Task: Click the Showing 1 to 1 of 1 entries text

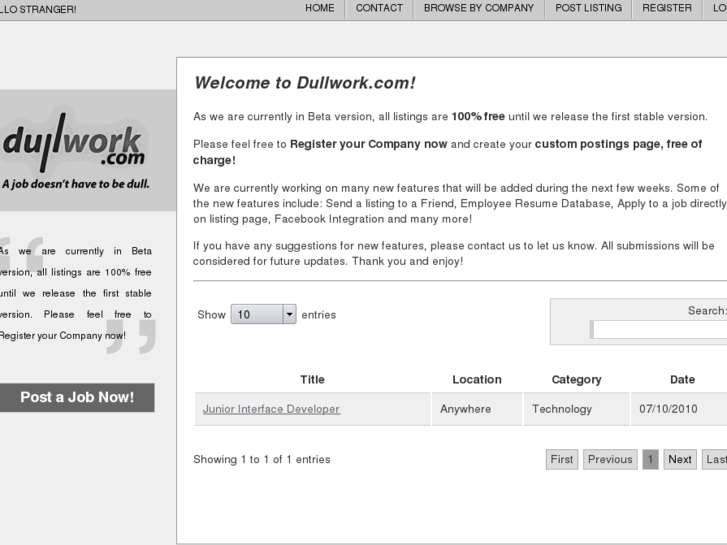Action: (262, 460)
